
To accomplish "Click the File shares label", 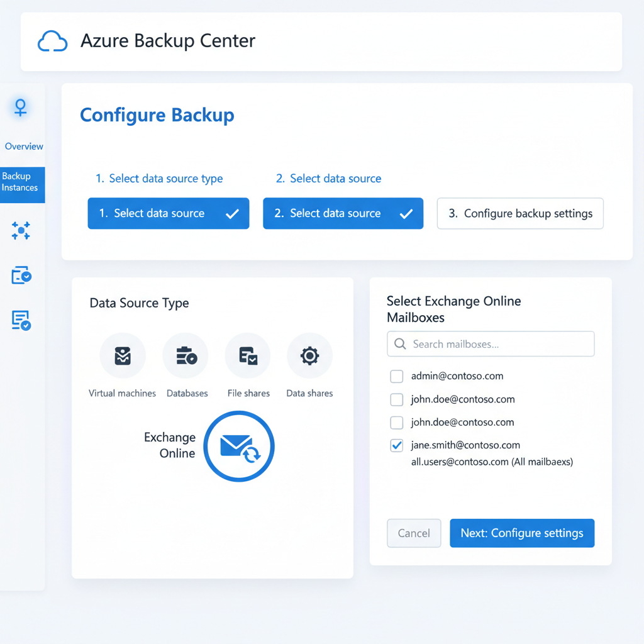I will (x=248, y=394).
